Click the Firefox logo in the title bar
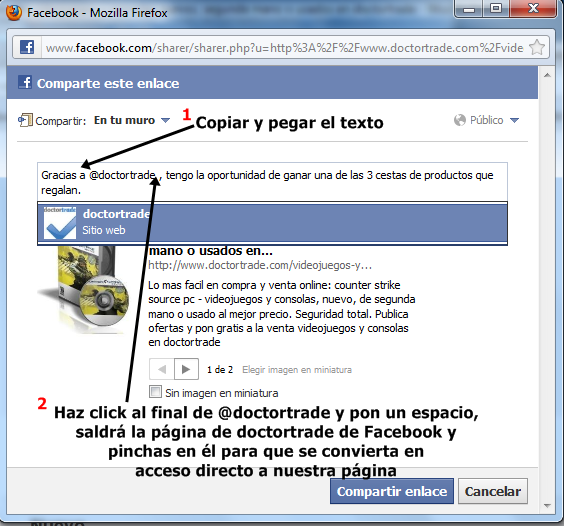The image size is (564, 526). point(14,12)
